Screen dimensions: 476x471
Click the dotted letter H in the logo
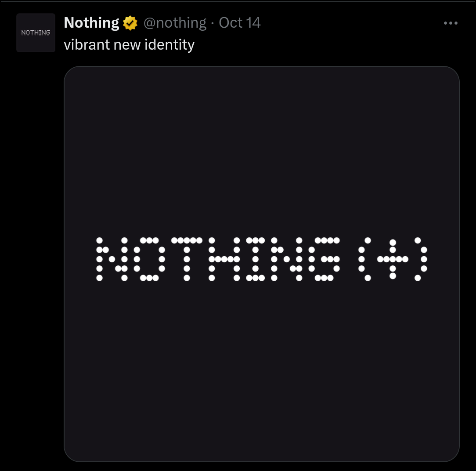(224, 259)
